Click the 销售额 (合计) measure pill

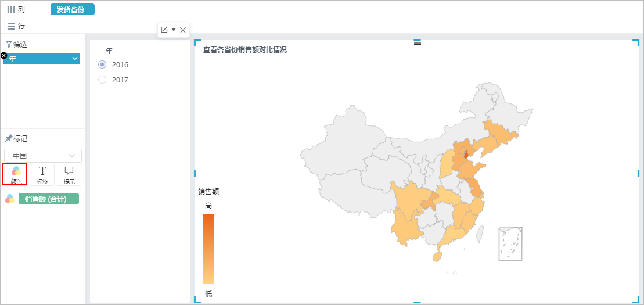(49, 199)
